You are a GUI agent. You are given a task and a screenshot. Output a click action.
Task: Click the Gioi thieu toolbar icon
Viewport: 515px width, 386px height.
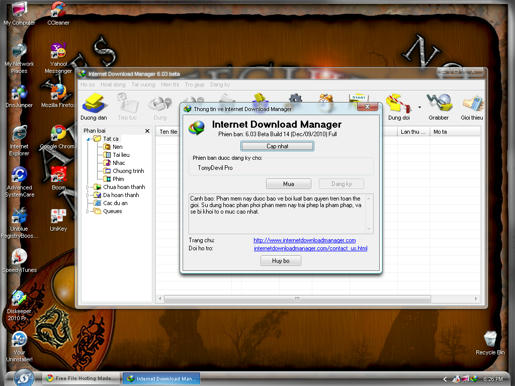coord(472,107)
